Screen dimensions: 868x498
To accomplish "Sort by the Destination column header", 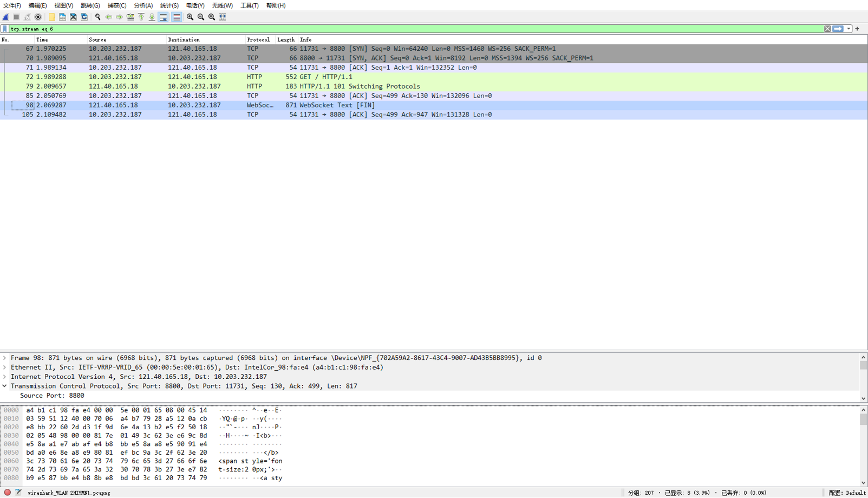I will (x=206, y=40).
